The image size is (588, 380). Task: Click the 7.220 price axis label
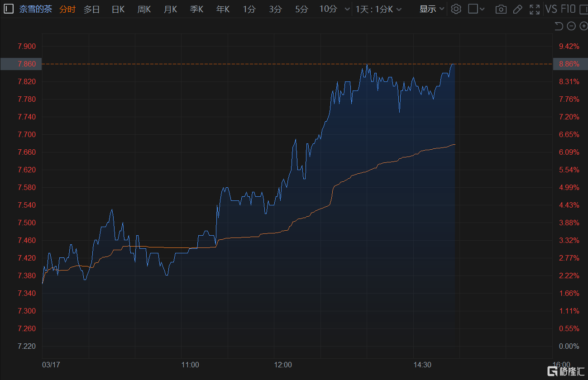(x=27, y=346)
